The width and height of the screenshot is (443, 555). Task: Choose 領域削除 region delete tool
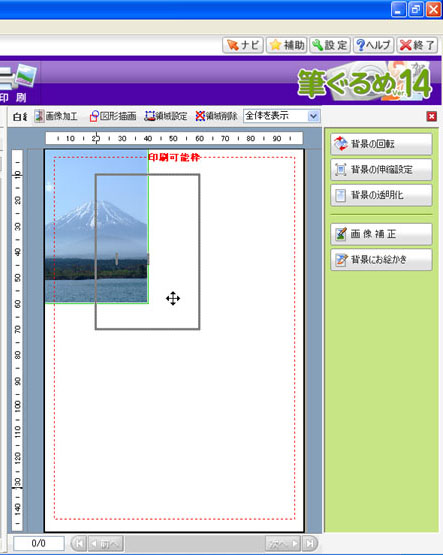coord(216,116)
